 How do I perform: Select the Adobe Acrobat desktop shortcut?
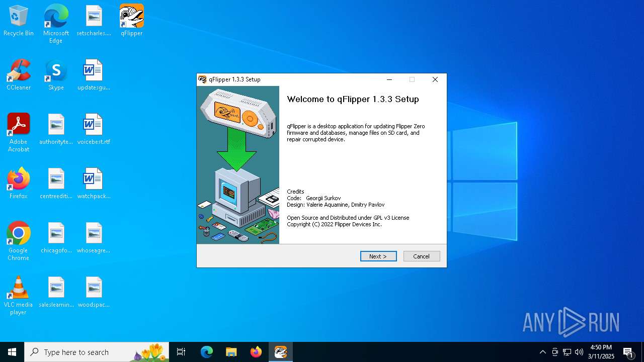19,132
